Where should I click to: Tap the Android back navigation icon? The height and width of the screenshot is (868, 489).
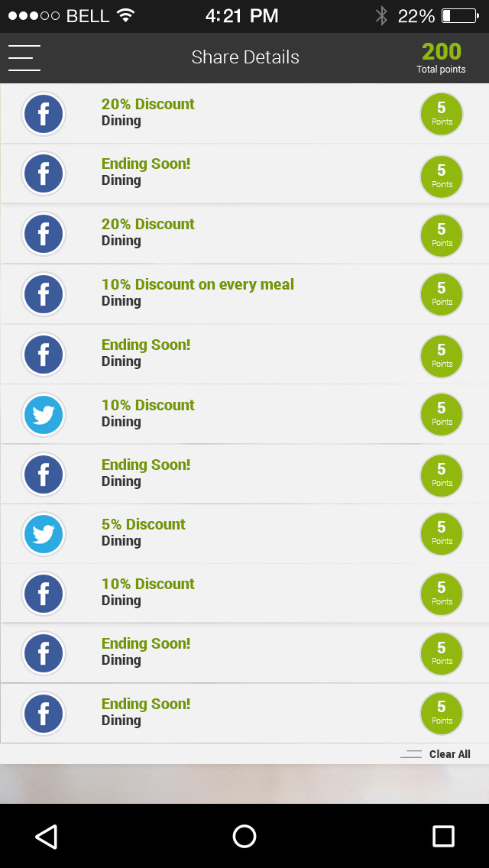click(47, 836)
